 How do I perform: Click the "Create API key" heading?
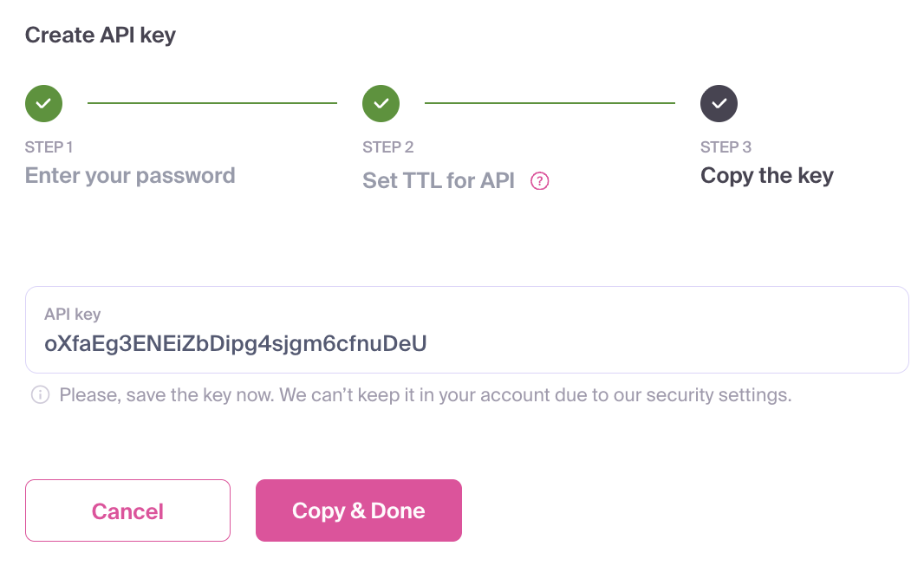(x=101, y=36)
